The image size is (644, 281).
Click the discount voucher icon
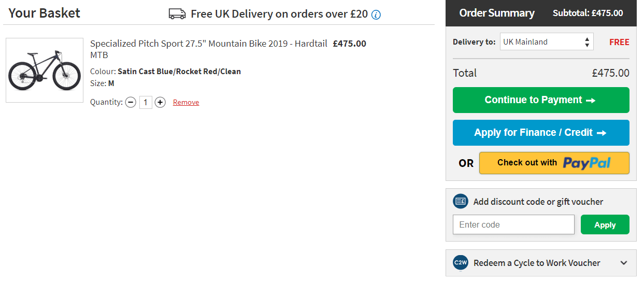click(x=460, y=202)
